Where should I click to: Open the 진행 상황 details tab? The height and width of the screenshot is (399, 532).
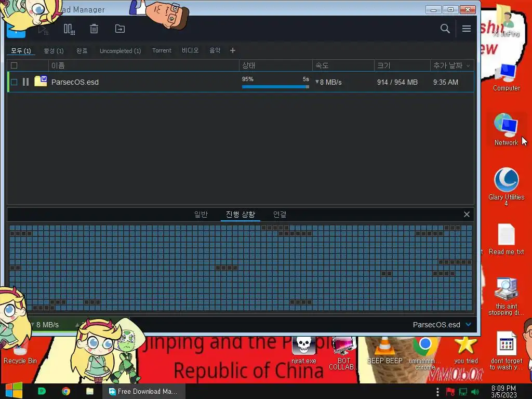click(241, 215)
